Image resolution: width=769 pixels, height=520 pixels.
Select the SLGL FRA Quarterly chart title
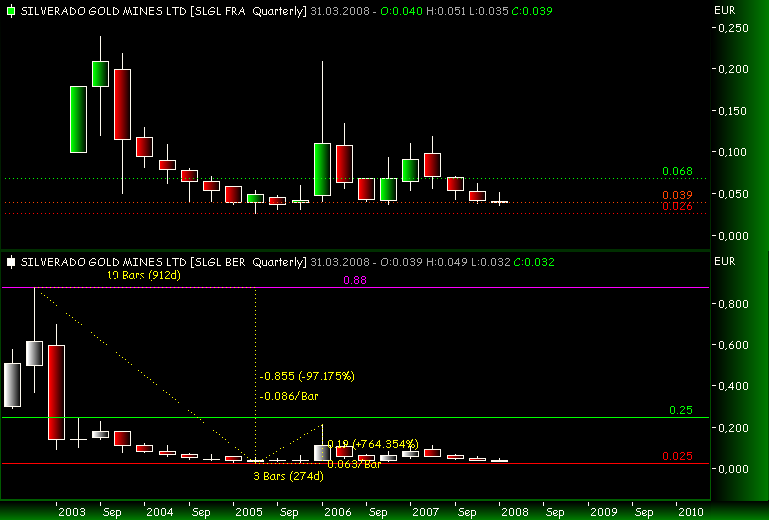coord(164,11)
